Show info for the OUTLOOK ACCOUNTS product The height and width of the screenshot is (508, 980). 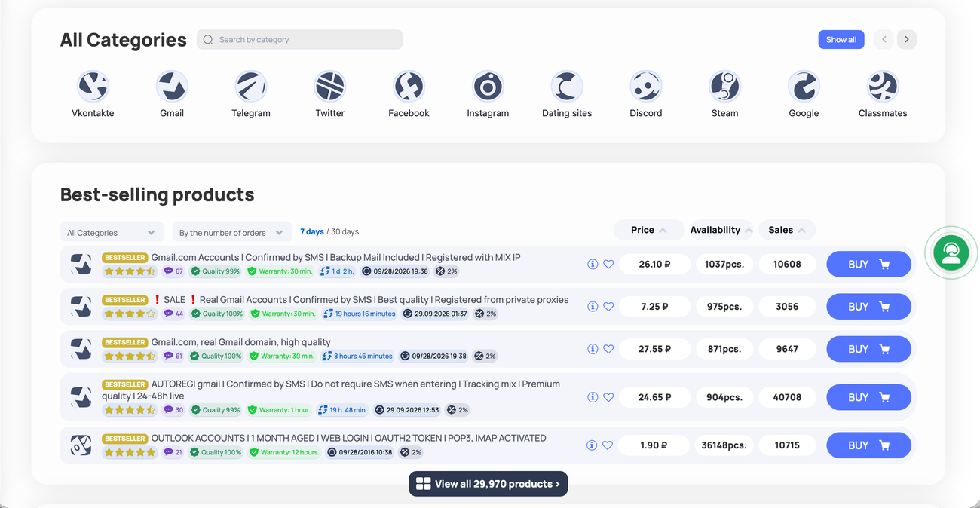[x=593, y=445]
